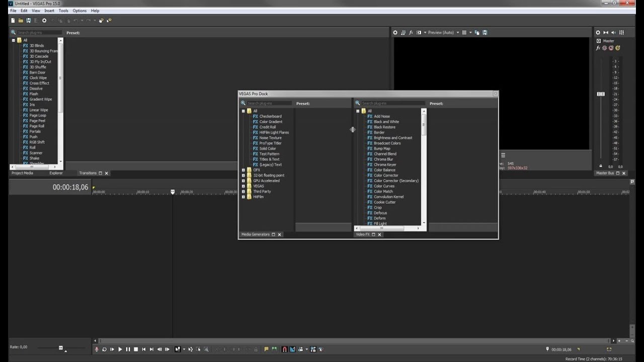The image size is (644, 362).
Task: Stop the playback
Action: coord(136,349)
